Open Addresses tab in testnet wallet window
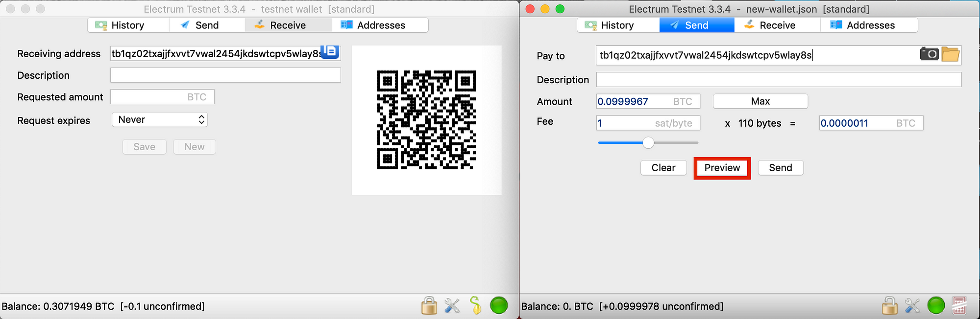This screenshot has width=980, height=319. 380,25
